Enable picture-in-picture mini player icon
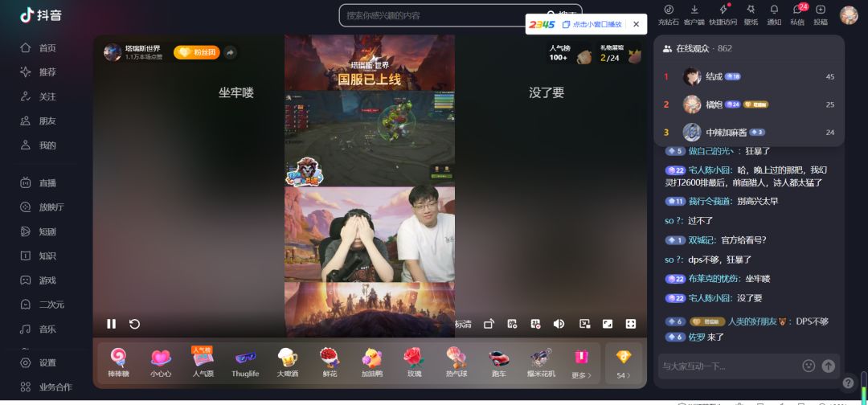868x405 pixels. (584, 324)
